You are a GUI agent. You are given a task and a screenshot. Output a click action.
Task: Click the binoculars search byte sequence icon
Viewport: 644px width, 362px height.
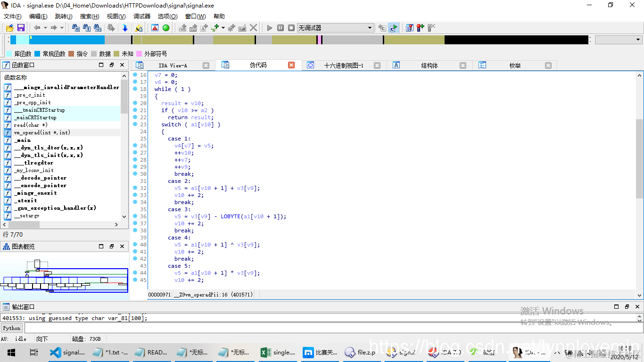99,28
